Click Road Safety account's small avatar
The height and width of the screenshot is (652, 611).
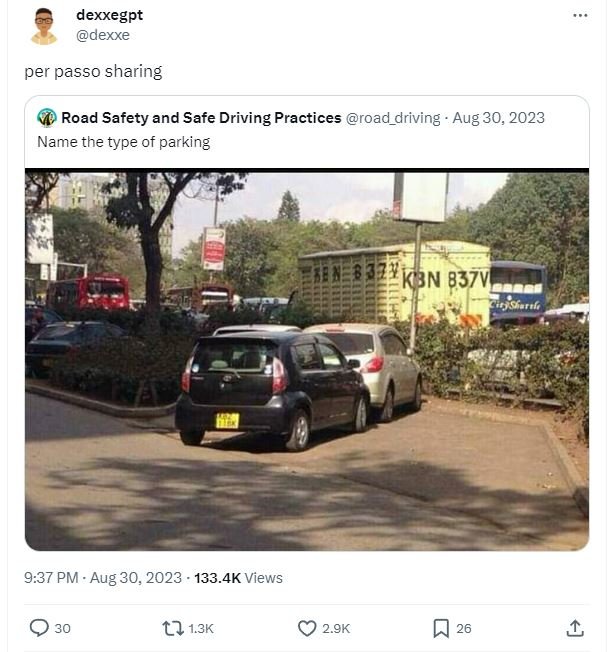tap(46, 118)
